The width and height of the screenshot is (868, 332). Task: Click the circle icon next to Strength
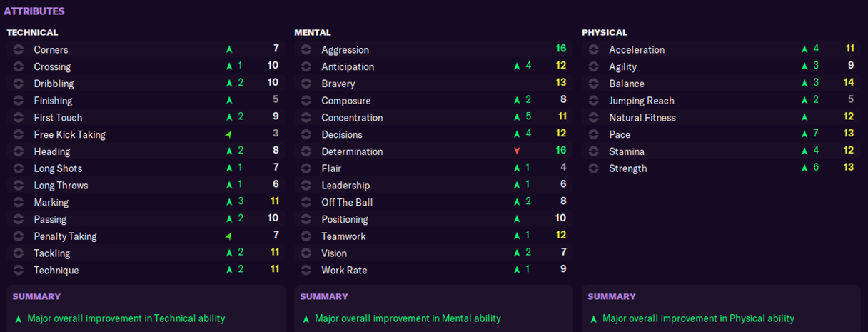point(594,168)
